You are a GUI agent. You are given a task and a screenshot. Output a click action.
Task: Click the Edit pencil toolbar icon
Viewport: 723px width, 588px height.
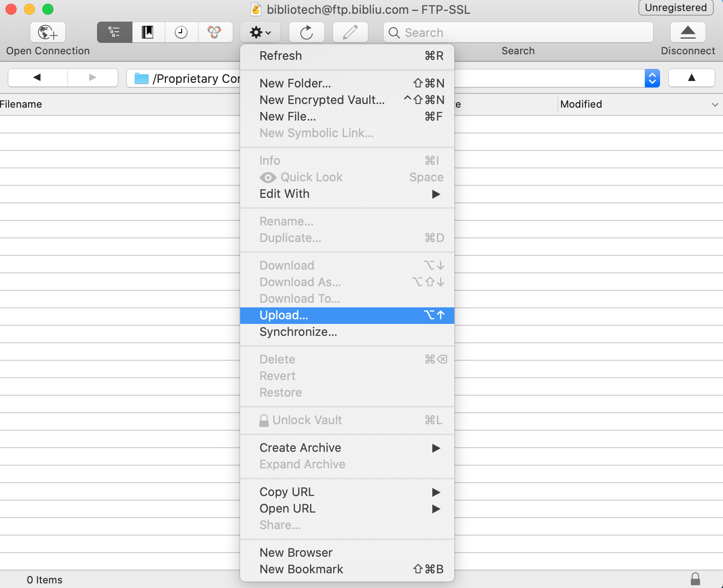350,32
